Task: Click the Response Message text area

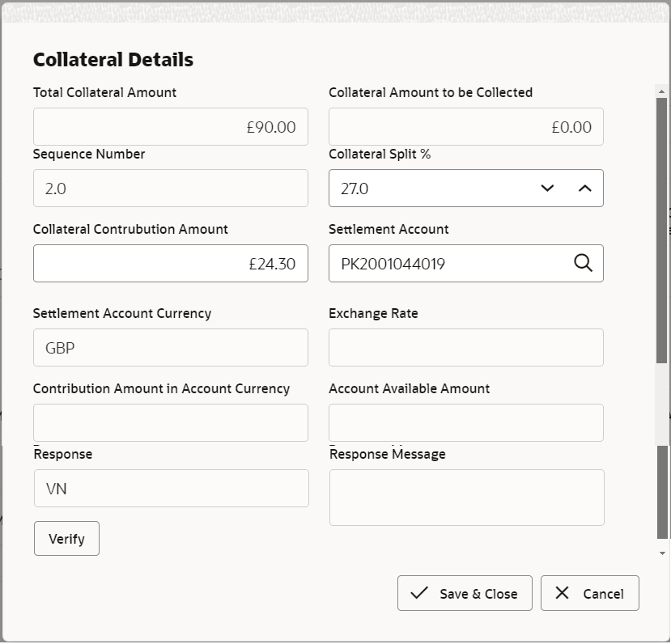Action: coord(466,498)
